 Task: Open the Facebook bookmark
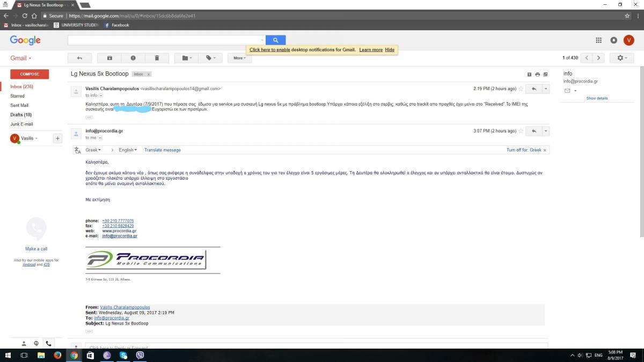116,25
